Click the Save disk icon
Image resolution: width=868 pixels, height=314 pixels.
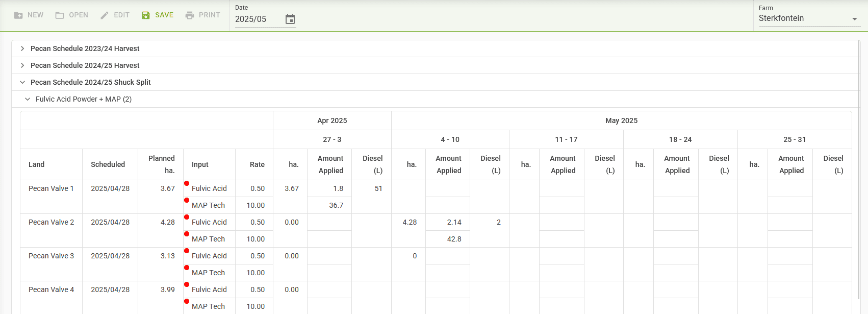(x=146, y=15)
